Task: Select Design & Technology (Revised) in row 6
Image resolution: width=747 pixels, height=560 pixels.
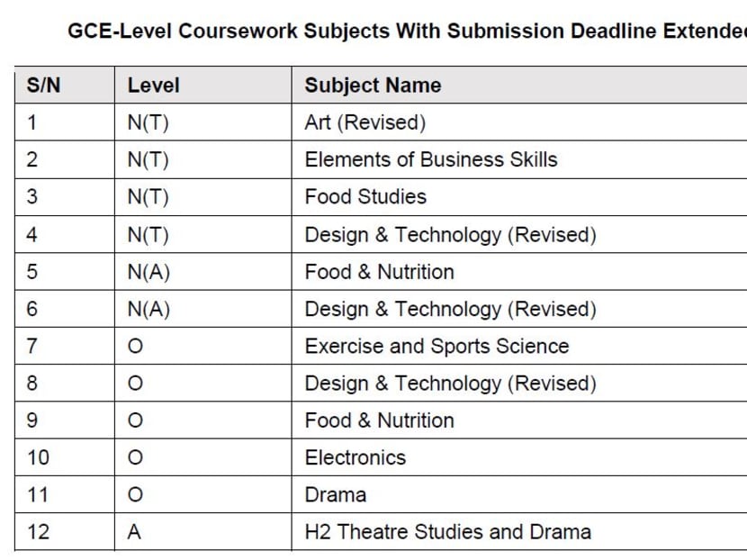Action: (x=450, y=309)
